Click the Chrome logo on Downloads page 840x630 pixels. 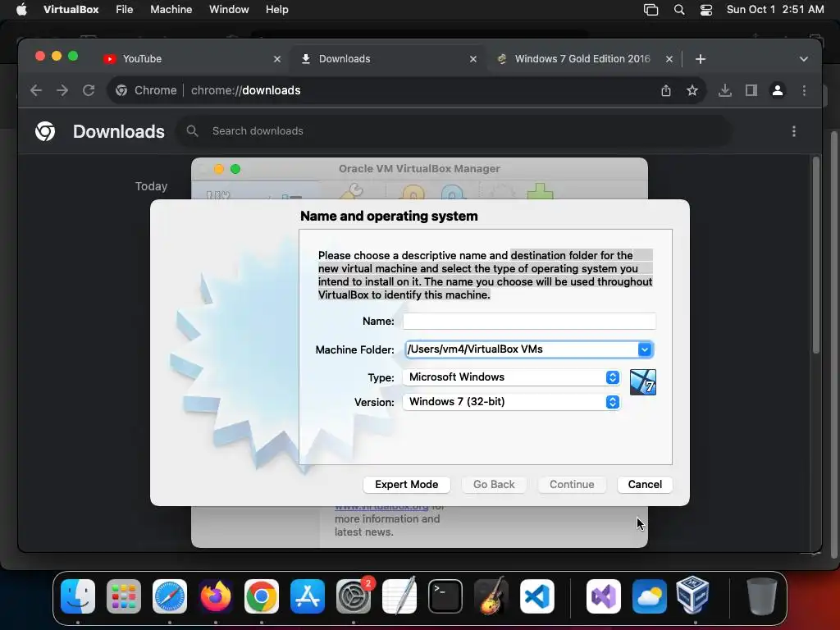[x=45, y=131]
